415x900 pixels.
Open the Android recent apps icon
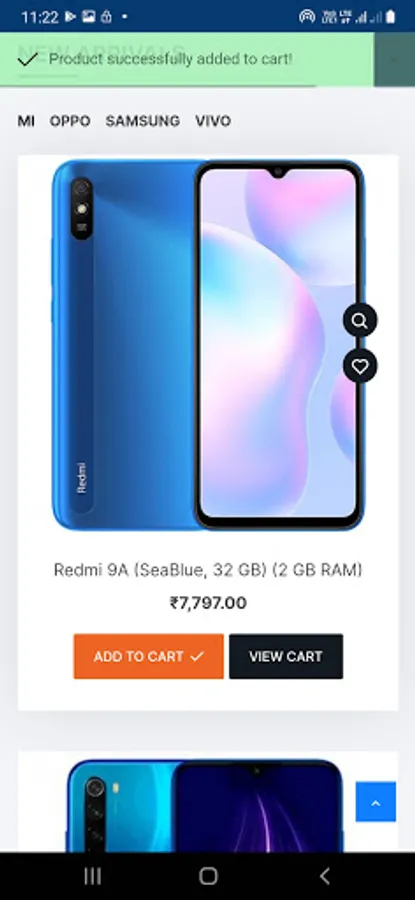tap(92, 876)
